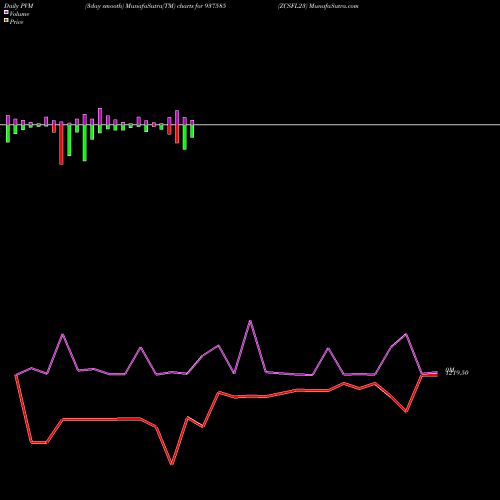Click the highest peak of the magenta volume line

[250, 321]
